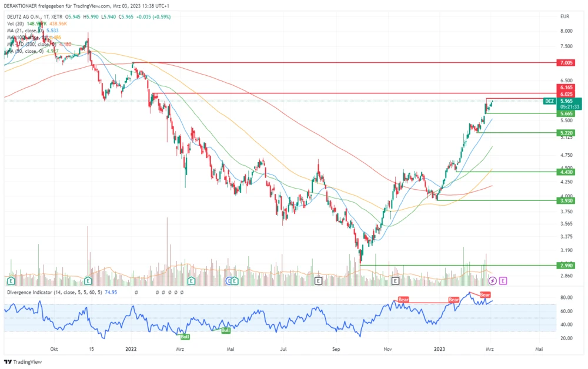Click the DEUTZ AG O.N. symbol title
Viewport: 588px width, 369px height.
pyautogui.click(x=24, y=17)
